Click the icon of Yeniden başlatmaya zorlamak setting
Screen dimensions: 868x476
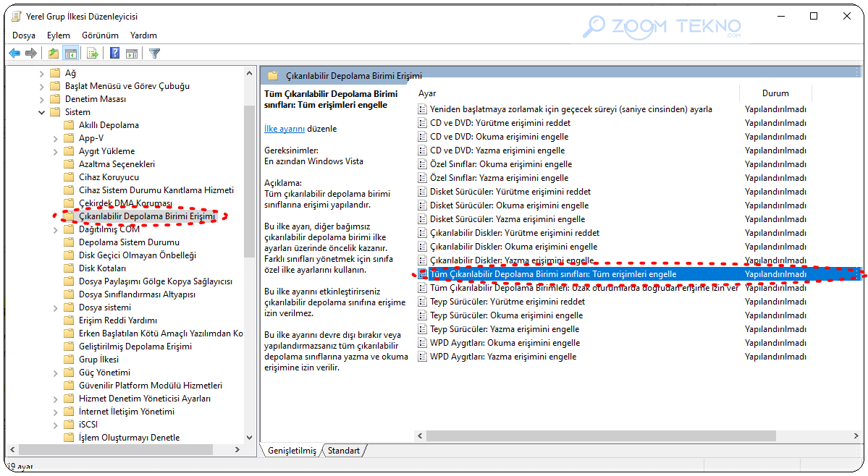(x=422, y=109)
